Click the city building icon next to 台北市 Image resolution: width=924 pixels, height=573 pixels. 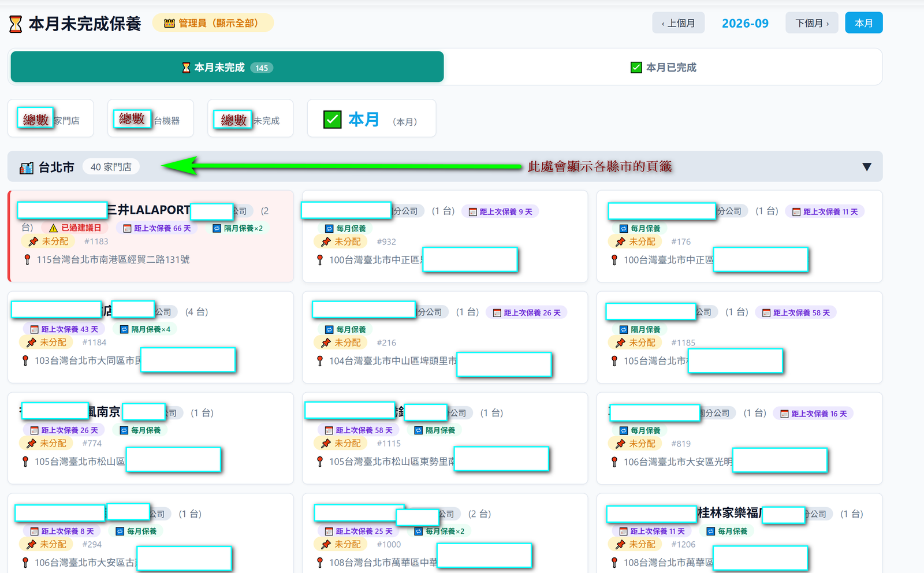(27, 168)
